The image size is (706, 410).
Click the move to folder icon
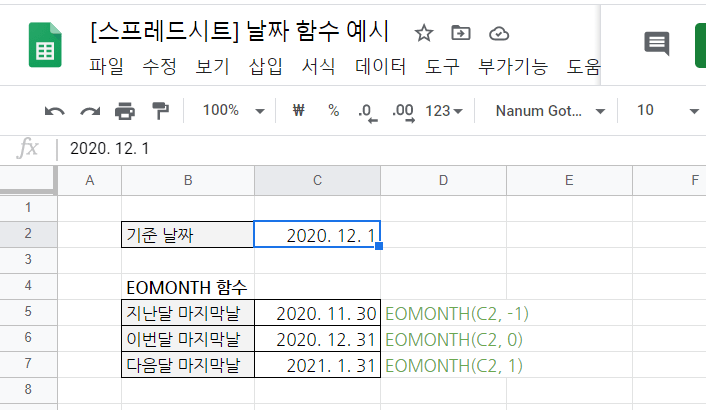click(x=461, y=32)
